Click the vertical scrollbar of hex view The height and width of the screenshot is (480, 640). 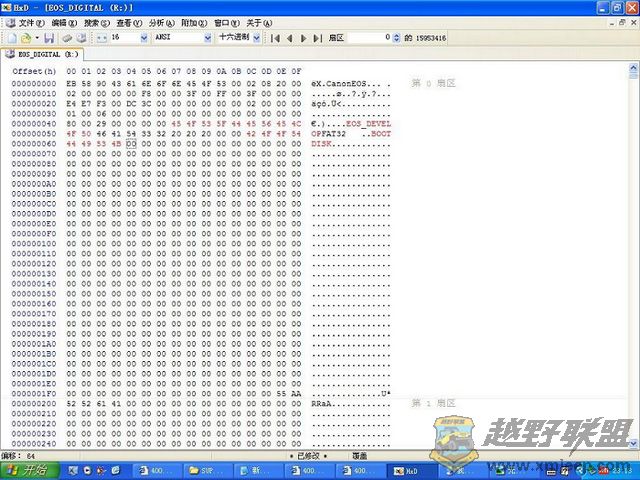[634, 250]
